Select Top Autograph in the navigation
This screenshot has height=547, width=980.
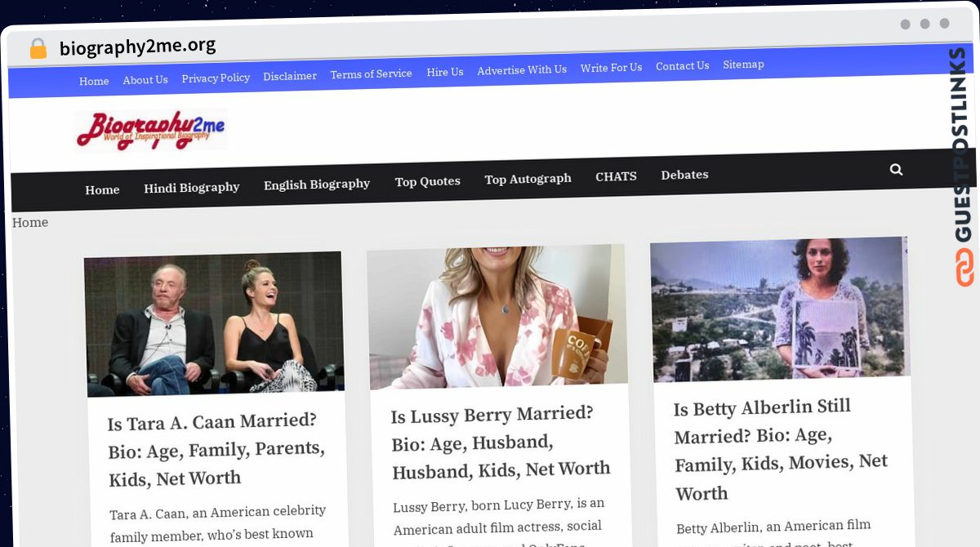click(528, 179)
